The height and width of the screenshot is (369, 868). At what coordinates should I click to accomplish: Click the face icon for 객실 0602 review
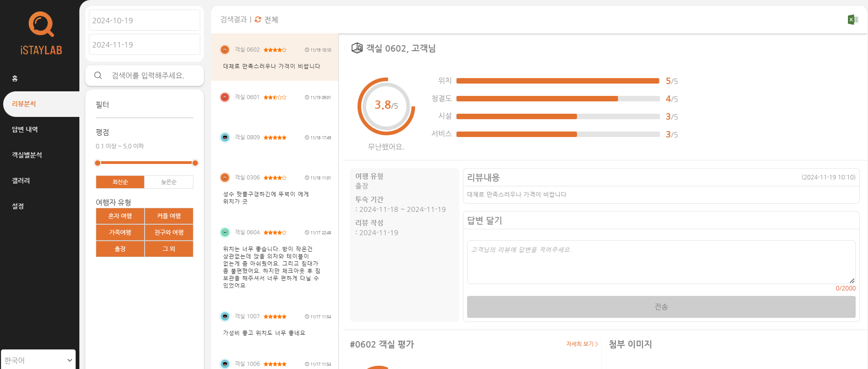(x=225, y=50)
